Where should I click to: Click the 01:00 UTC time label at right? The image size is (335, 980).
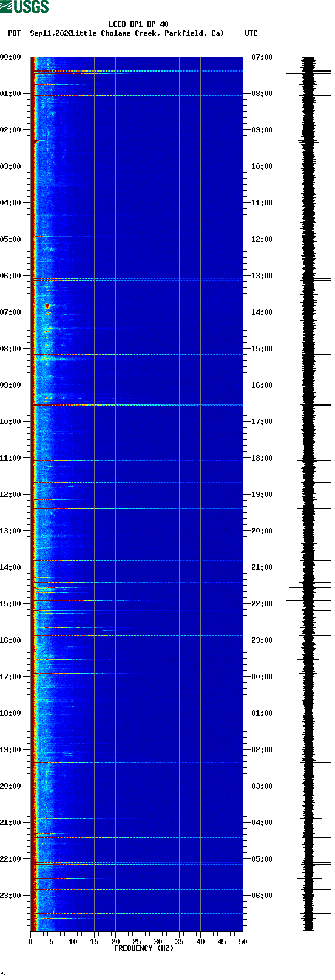click(x=262, y=713)
